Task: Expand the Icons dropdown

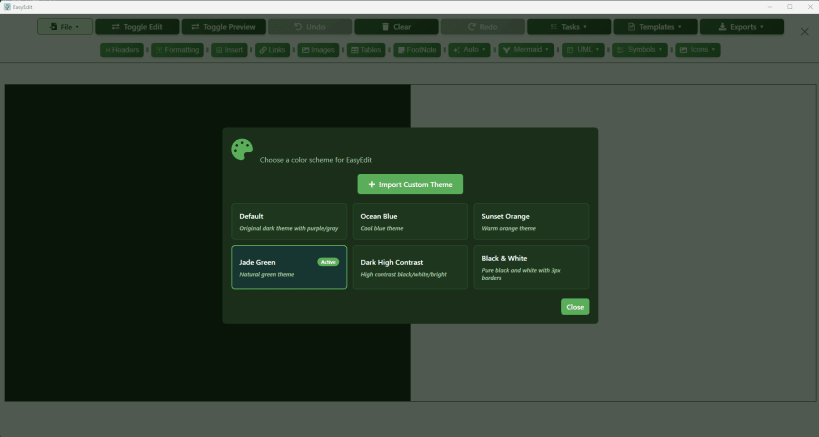Action: click(698, 50)
